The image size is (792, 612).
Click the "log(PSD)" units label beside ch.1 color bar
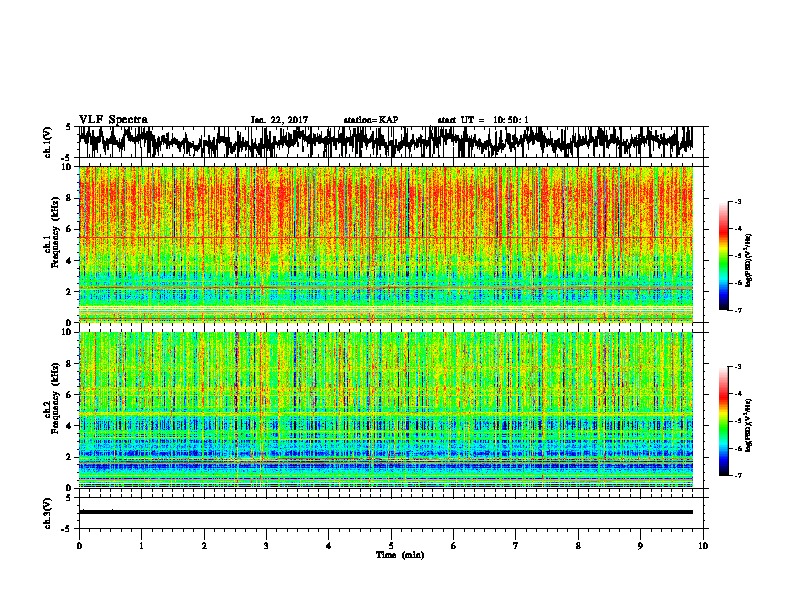(x=749, y=261)
